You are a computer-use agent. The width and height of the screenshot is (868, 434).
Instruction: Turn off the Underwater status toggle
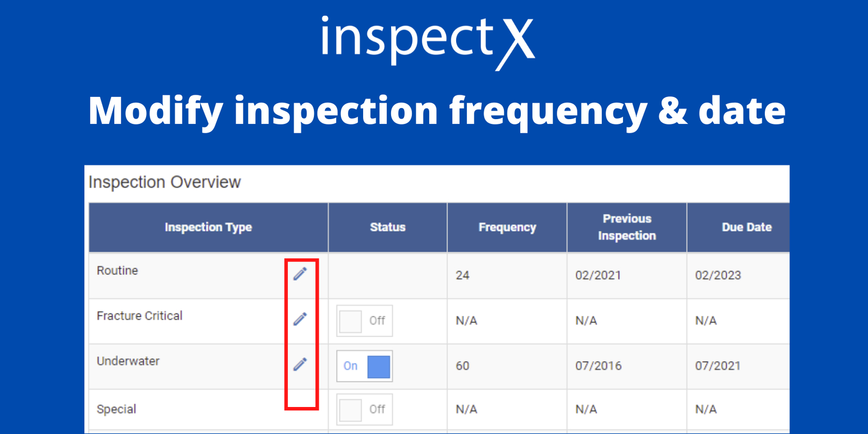[364, 366]
